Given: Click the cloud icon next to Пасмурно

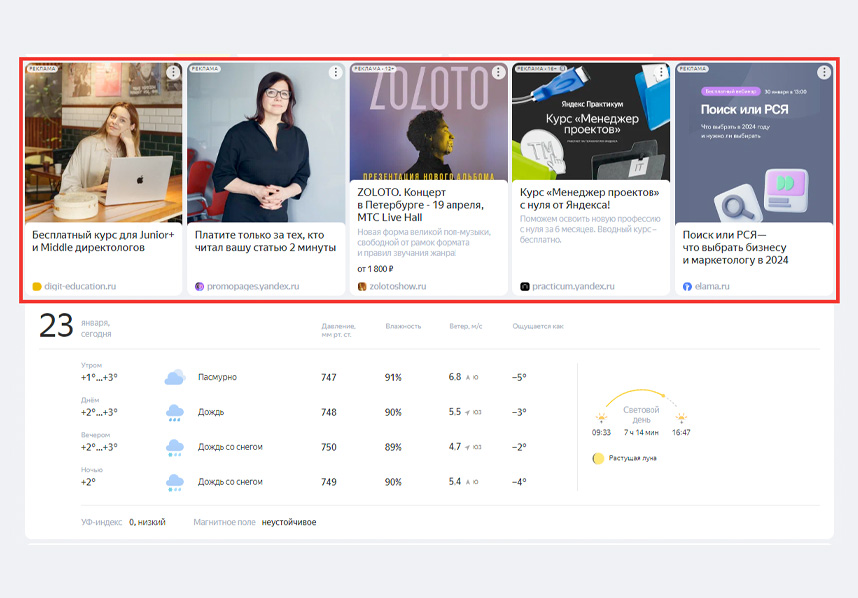Looking at the screenshot, I should pyautogui.click(x=175, y=377).
